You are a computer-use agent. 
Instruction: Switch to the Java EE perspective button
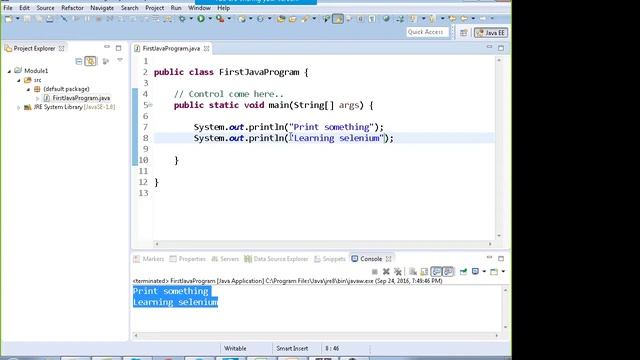pyautogui.click(x=491, y=33)
